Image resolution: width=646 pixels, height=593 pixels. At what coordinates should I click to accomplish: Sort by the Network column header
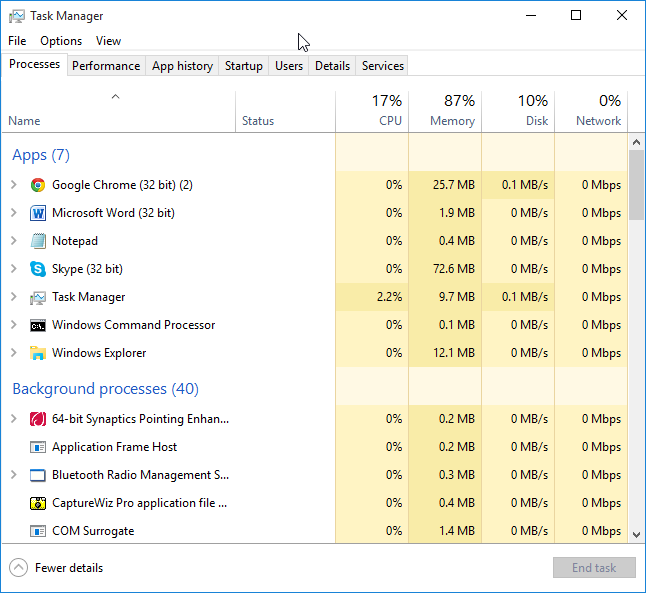[x=591, y=111]
